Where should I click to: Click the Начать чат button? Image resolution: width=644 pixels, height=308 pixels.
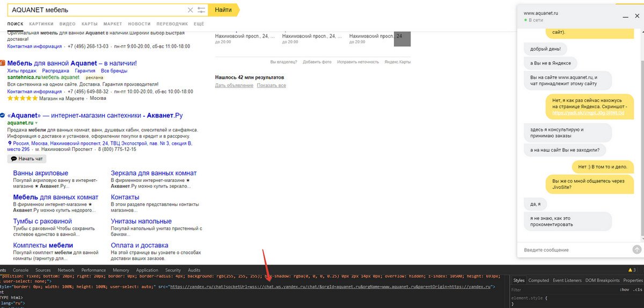pyautogui.click(x=27, y=159)
